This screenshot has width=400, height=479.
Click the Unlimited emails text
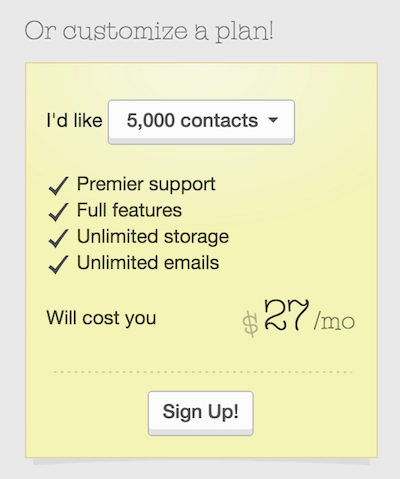148,263
